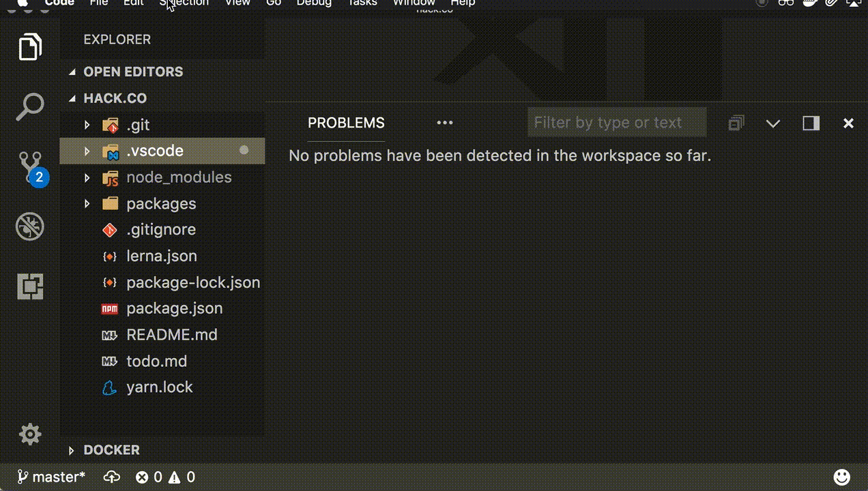Toggle panel maximize with the chevron
Image resolution: width=868 pixels, height=491 pixels.
tap(773, 123)
